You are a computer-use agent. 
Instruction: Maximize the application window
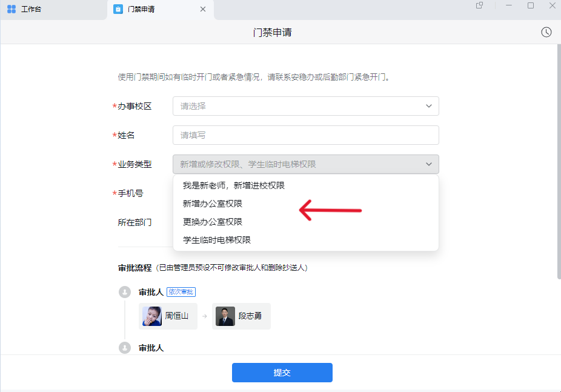531,5
